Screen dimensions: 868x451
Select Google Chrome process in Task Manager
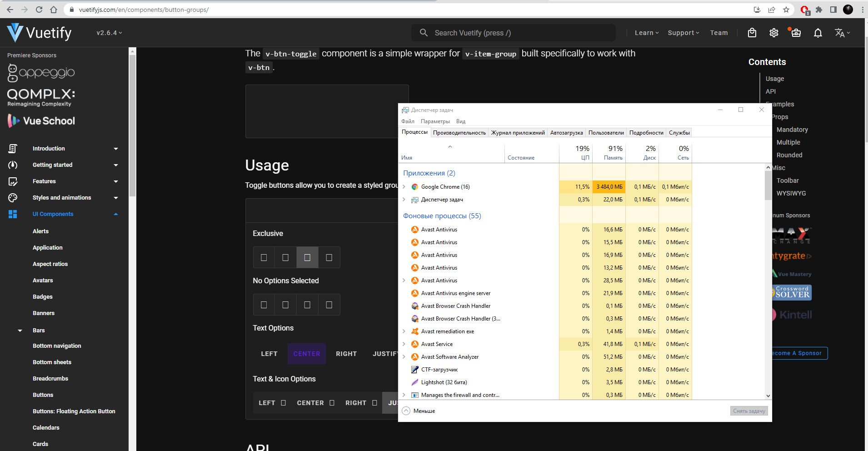[x=545, y=187]
